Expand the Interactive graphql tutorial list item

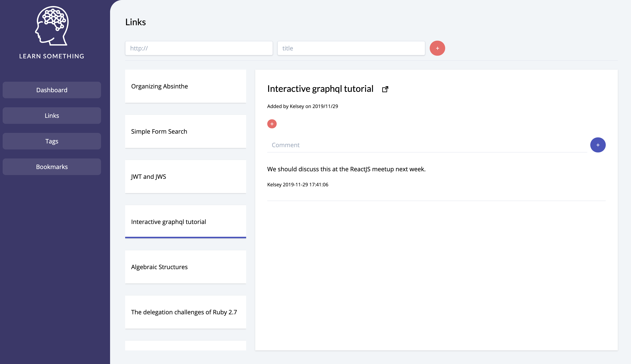point(185,222)
